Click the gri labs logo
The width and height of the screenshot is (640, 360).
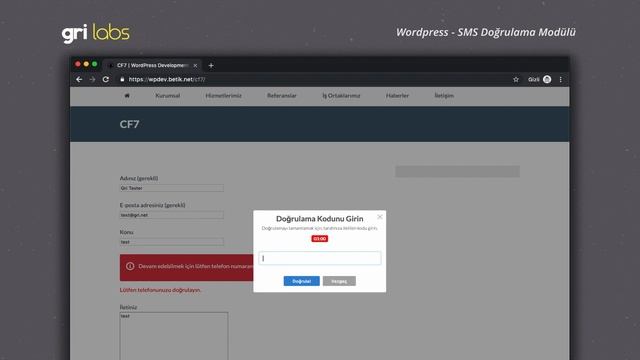(96, 33)
